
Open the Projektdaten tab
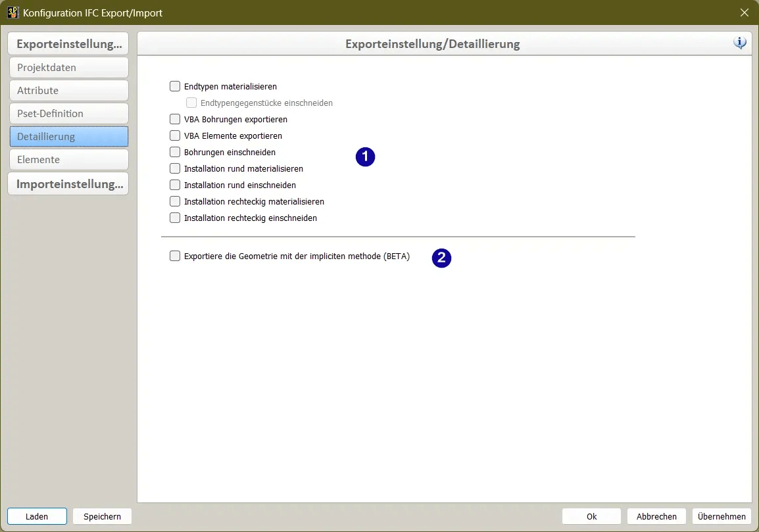tap(68, 68)
